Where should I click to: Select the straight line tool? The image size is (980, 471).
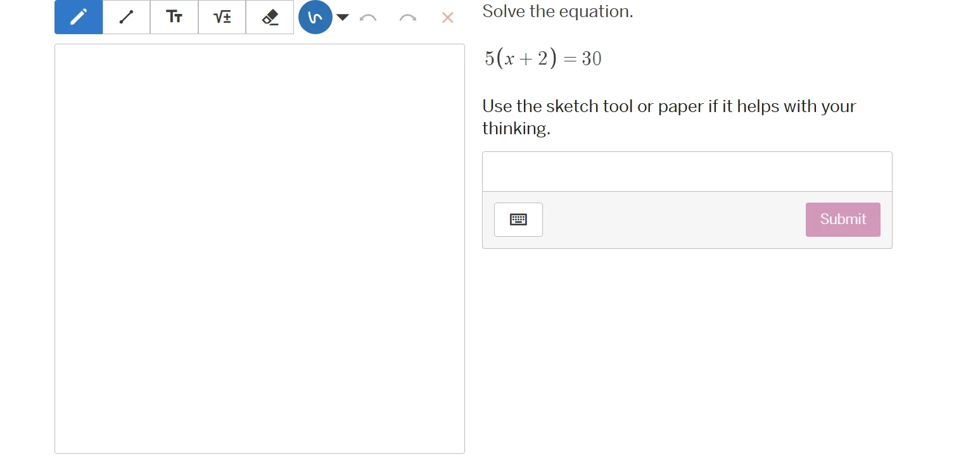click(127, 17)
